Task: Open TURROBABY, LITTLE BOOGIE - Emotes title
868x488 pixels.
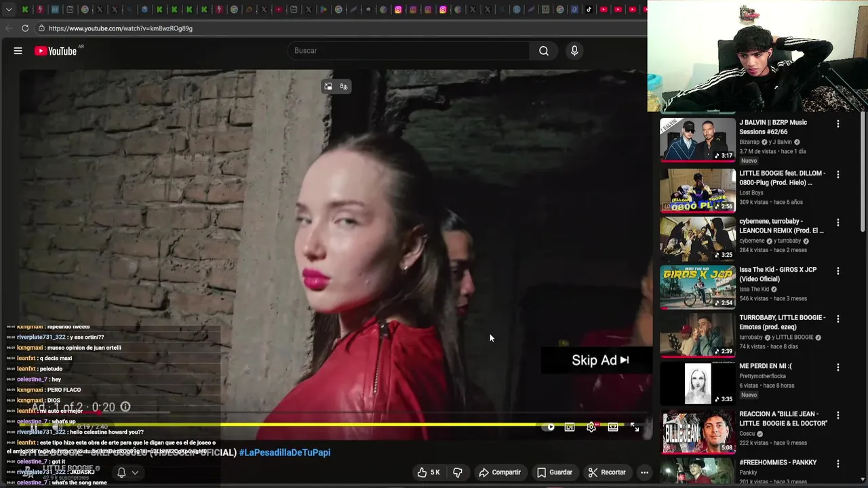Action: pyautogui.click(x=782, y=322)
